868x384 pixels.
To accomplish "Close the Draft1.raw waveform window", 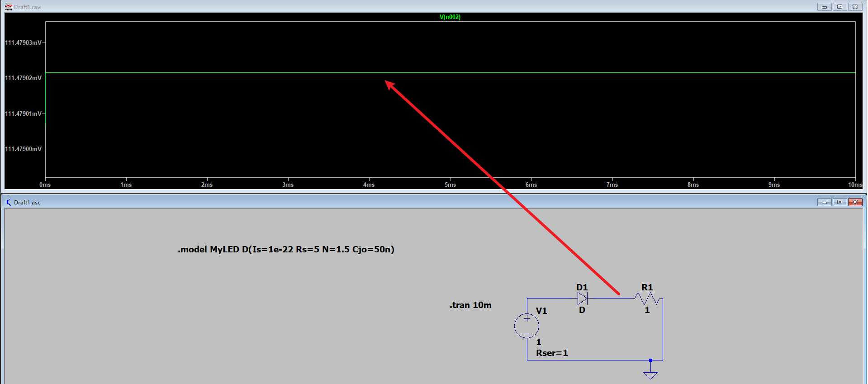I will coord(855,7).
